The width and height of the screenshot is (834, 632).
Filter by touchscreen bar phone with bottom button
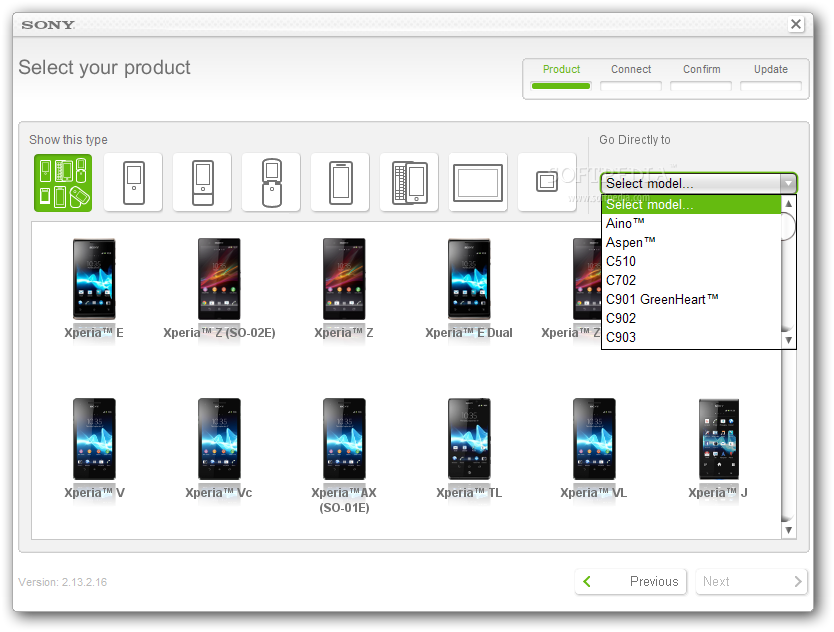pyautogui.click(x=133, y=182)
